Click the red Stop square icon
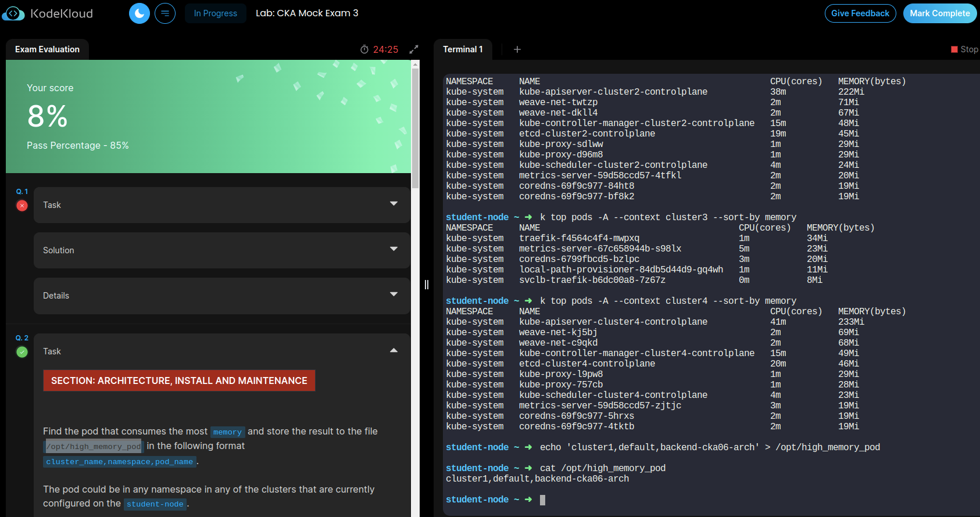Screen dimensions: 980x517 point(954,49)
